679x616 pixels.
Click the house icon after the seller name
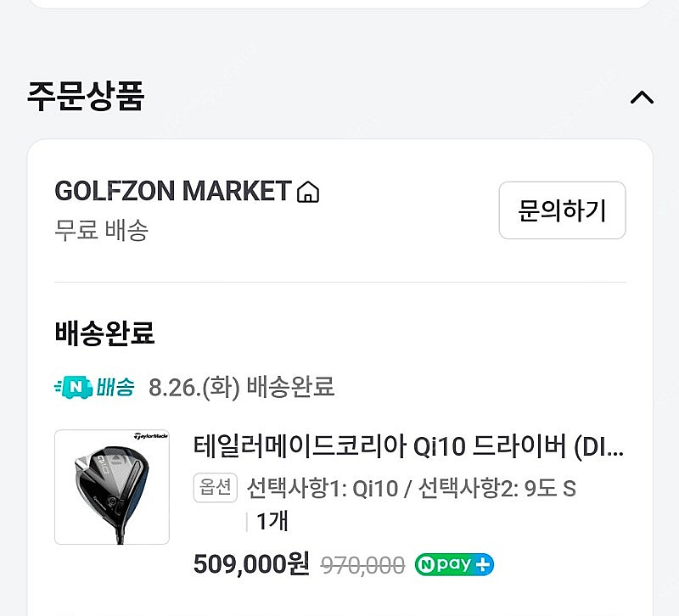click(x=309, y=193)
